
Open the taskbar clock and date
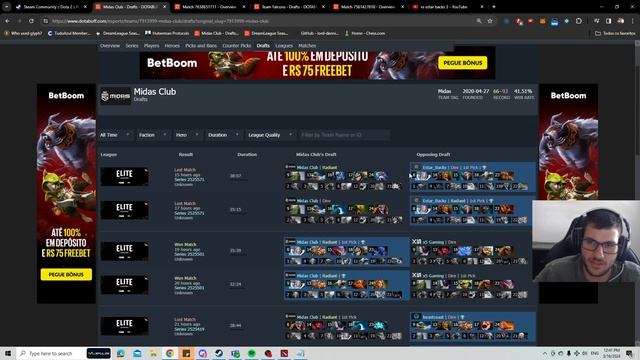point(612,353)
